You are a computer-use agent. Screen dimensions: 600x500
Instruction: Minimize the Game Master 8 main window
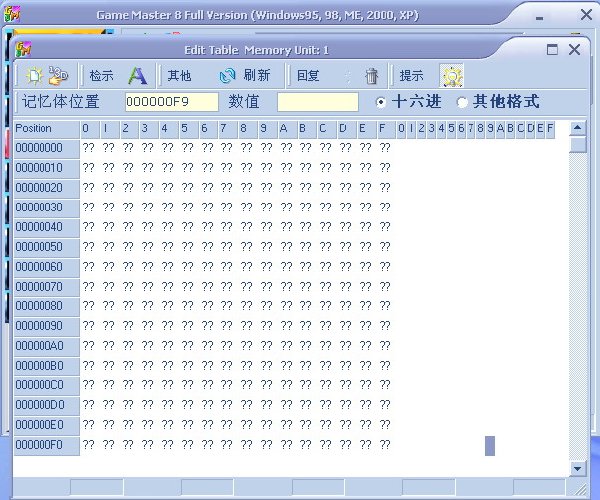click(540, 18)
